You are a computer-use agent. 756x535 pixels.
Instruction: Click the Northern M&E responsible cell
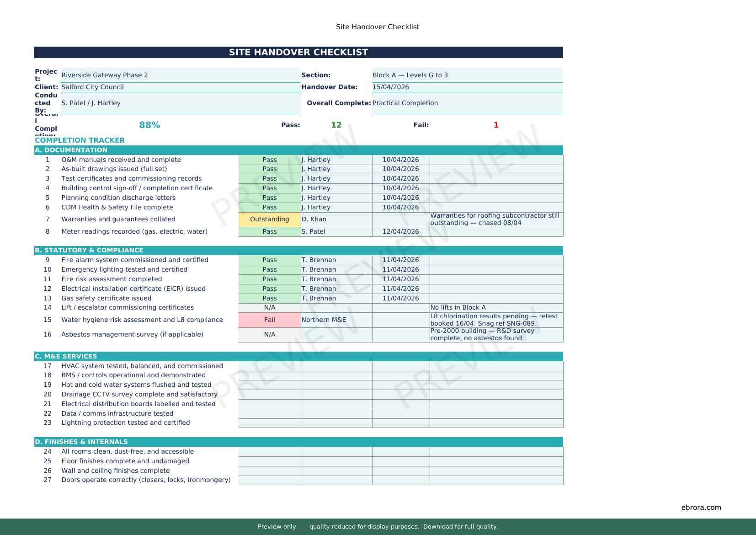click(x=336, y=320)
